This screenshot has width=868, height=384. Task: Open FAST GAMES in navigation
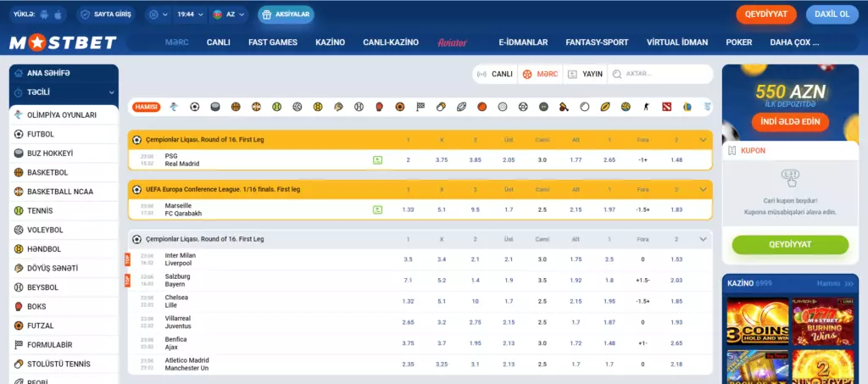[273, 42]
